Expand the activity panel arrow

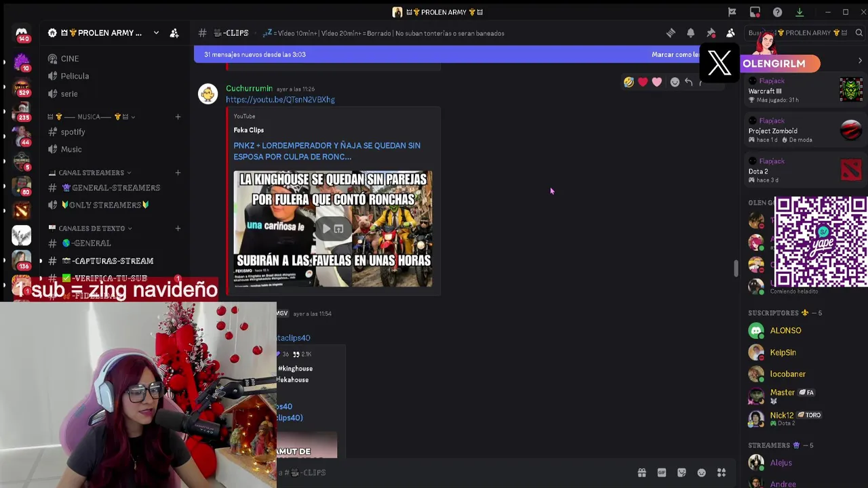point(860,61)
